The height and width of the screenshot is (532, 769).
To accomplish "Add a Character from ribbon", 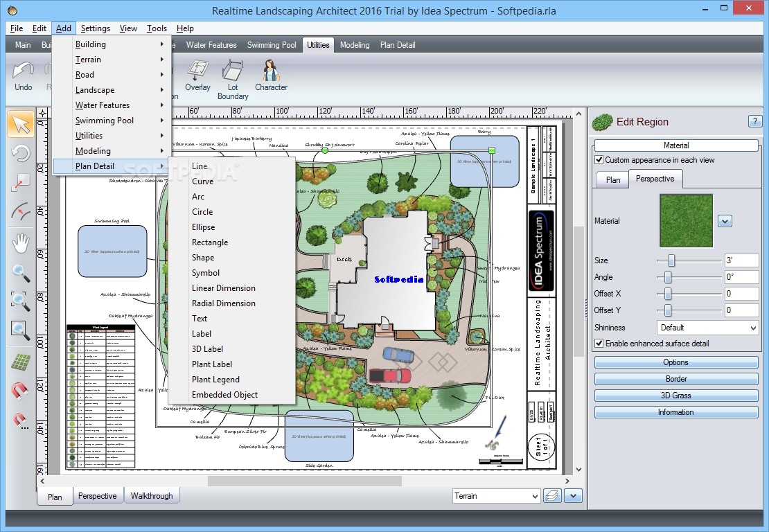I will click(271, 76).
